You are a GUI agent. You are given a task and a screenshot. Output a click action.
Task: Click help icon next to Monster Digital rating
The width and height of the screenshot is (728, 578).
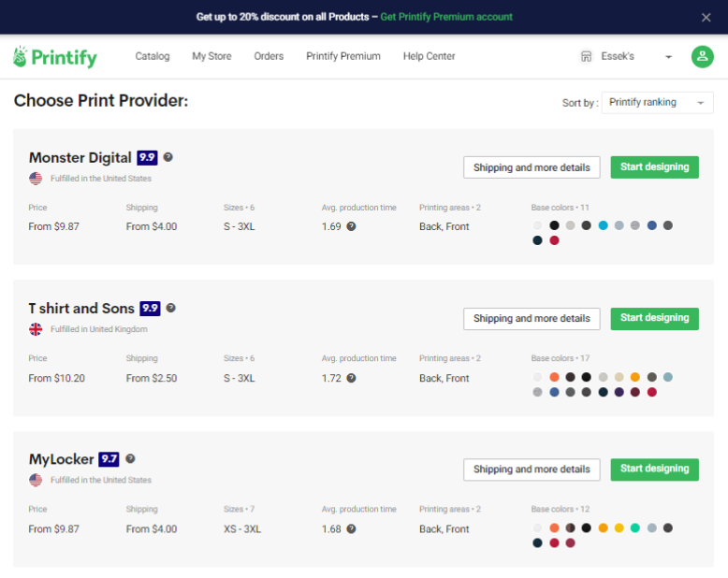pos(168,157)
